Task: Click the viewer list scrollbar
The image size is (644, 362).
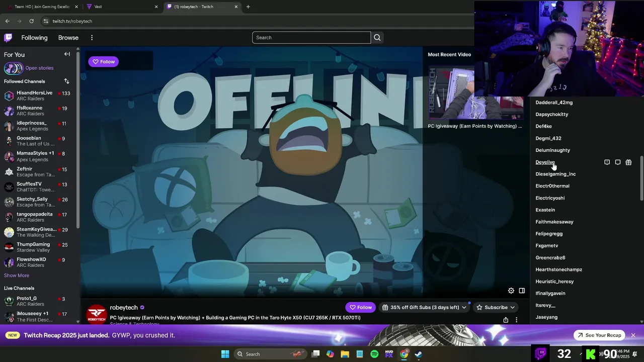Action: pos(641,178)
